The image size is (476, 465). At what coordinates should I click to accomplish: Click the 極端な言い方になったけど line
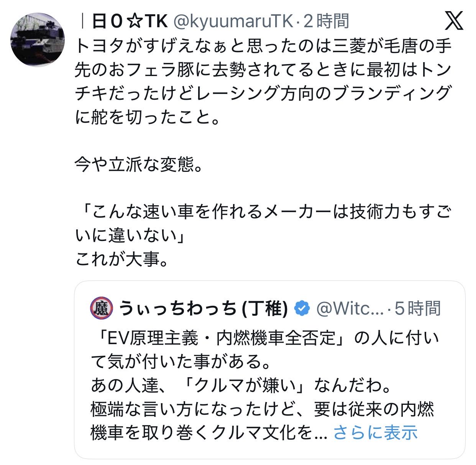[263, 409]
